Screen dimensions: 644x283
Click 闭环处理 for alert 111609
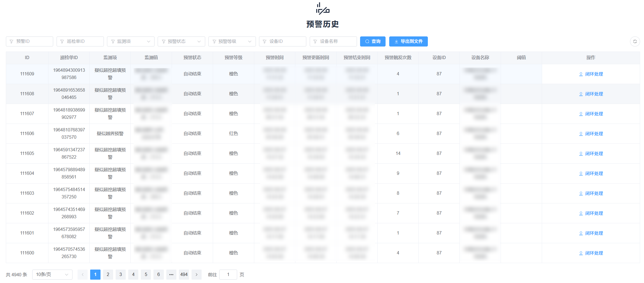coord(591,74)
